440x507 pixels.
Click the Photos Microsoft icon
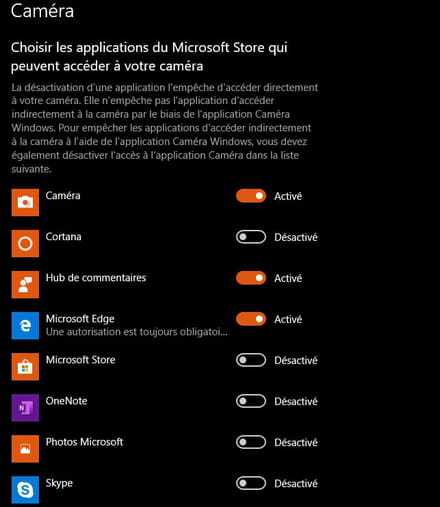[x=25, y=449]
